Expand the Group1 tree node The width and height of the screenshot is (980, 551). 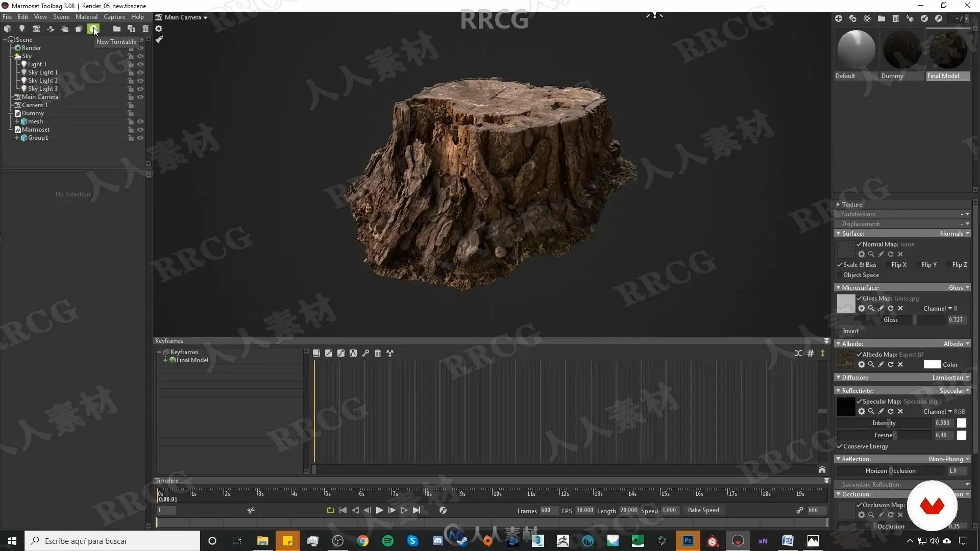[x=17, y=138]
